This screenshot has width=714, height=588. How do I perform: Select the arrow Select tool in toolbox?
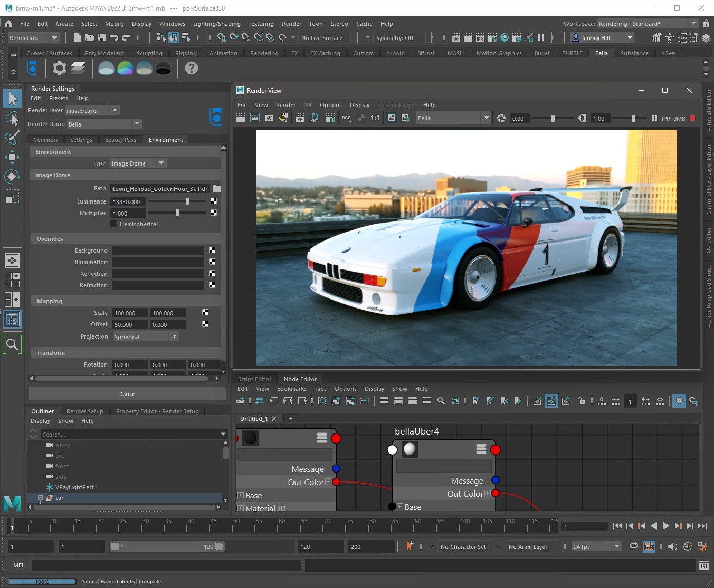tap(12, 99)
